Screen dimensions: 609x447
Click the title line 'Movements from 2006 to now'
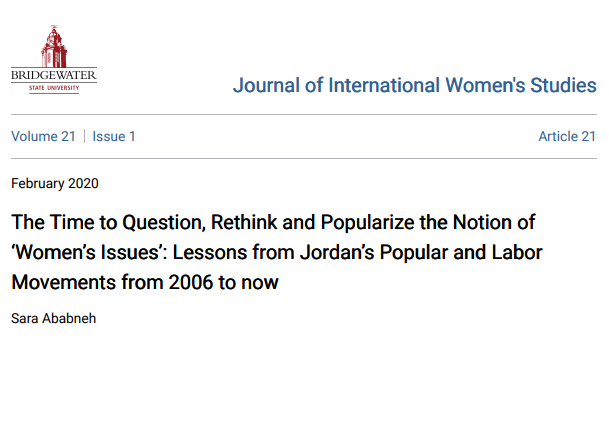coord(145,282)
